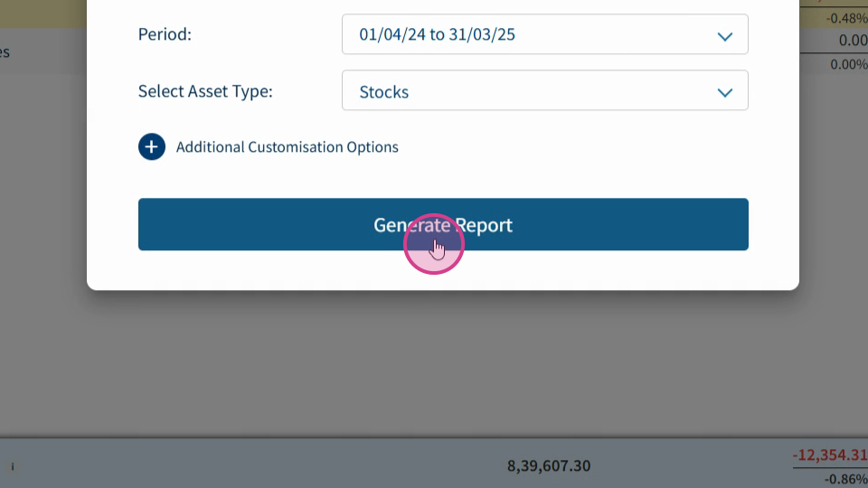Click the small info icon in bottom bar
Viewport: 868px width, 488px height.
13,466
